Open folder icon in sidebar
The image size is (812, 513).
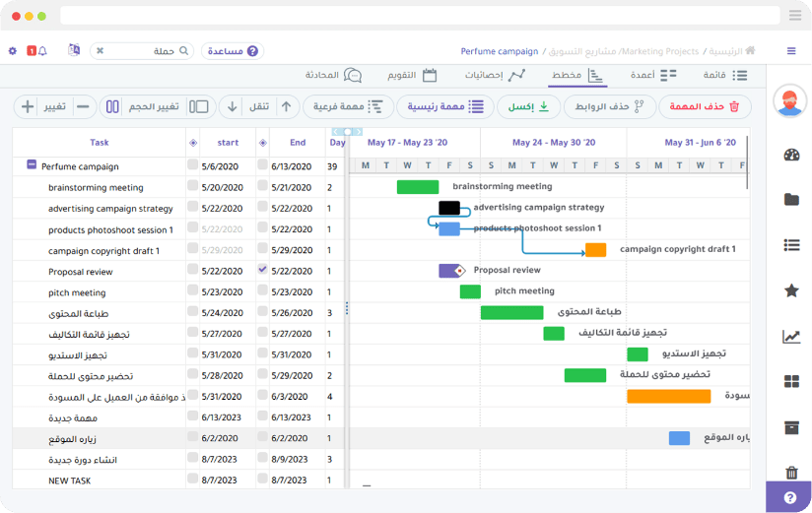(x=791, y=199)
